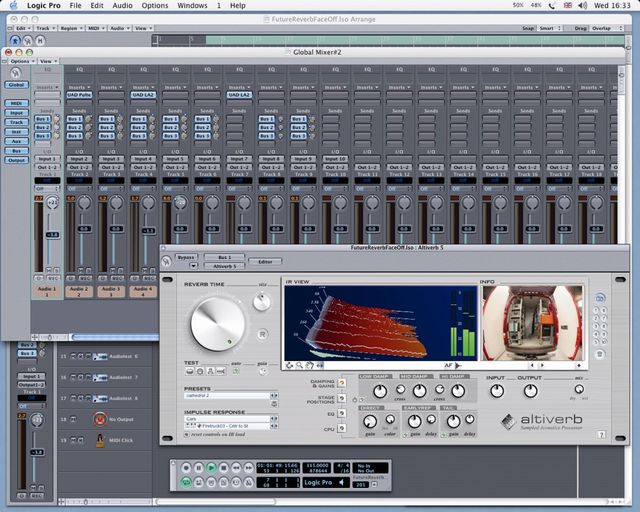Select the hand pan tool under IR View
The height and width of the screenshot is (512, 640).
(309, 365)
